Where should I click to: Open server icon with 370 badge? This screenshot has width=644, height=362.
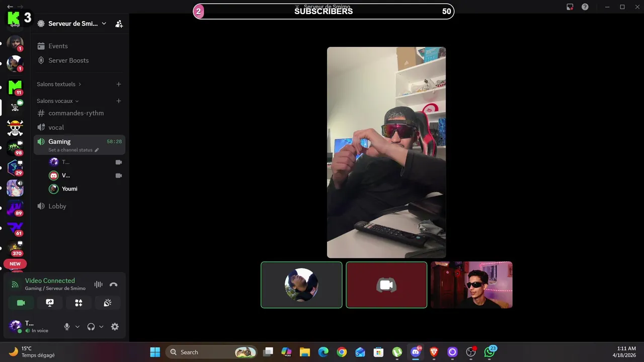pos(15,248)
